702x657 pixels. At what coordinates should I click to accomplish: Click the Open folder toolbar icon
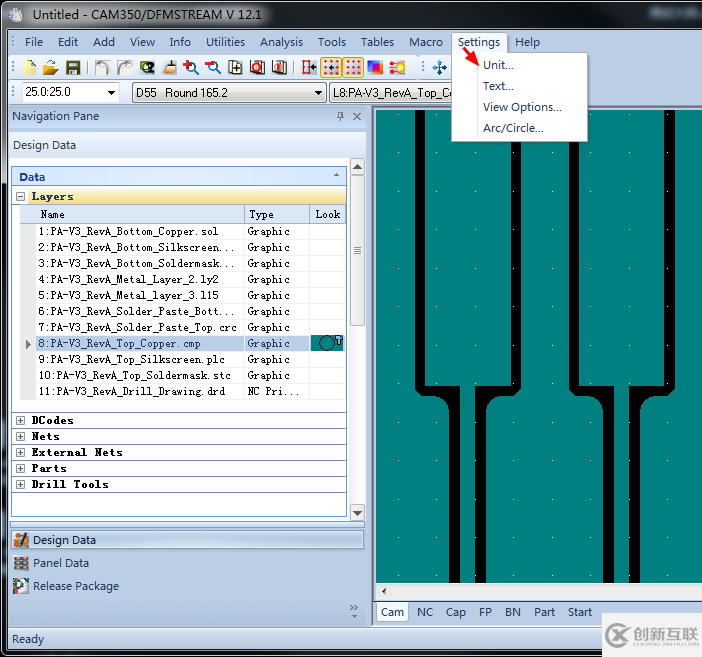click(x=50, y=68)
